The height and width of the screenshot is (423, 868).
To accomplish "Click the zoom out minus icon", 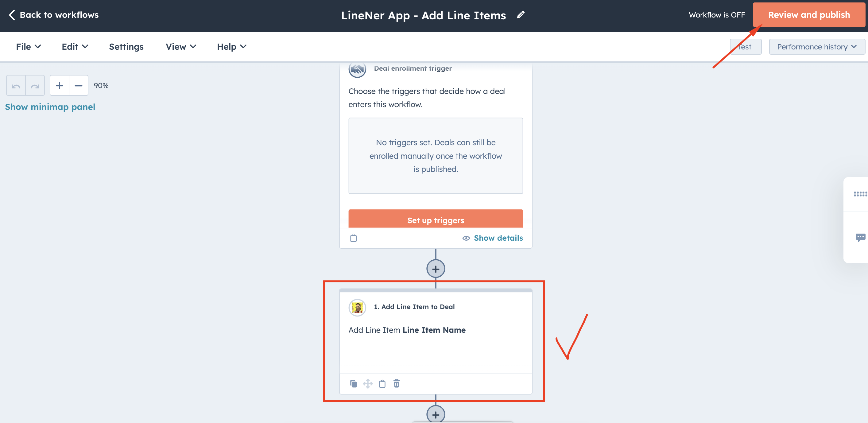I will [79, 85].
